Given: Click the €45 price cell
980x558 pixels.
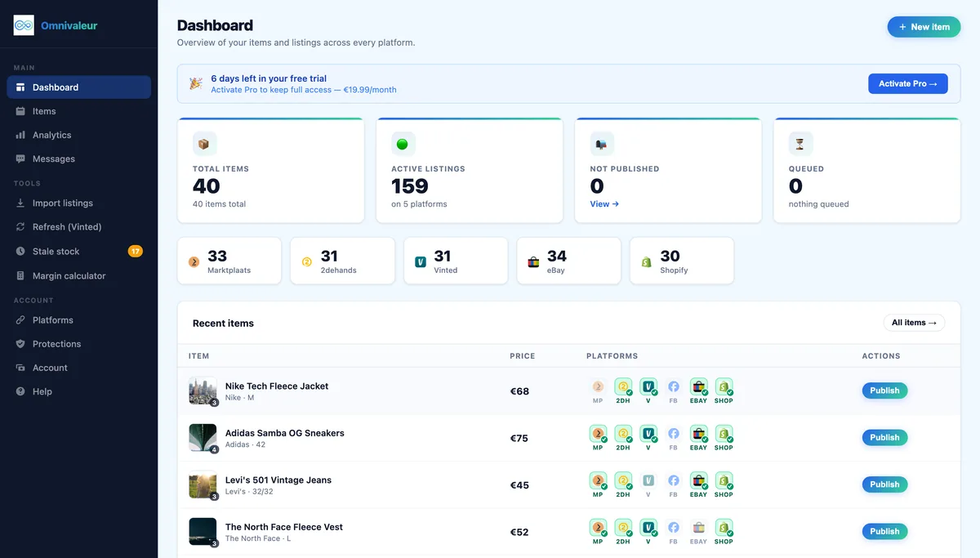Looking at the screenshot, I should point(519,485).
